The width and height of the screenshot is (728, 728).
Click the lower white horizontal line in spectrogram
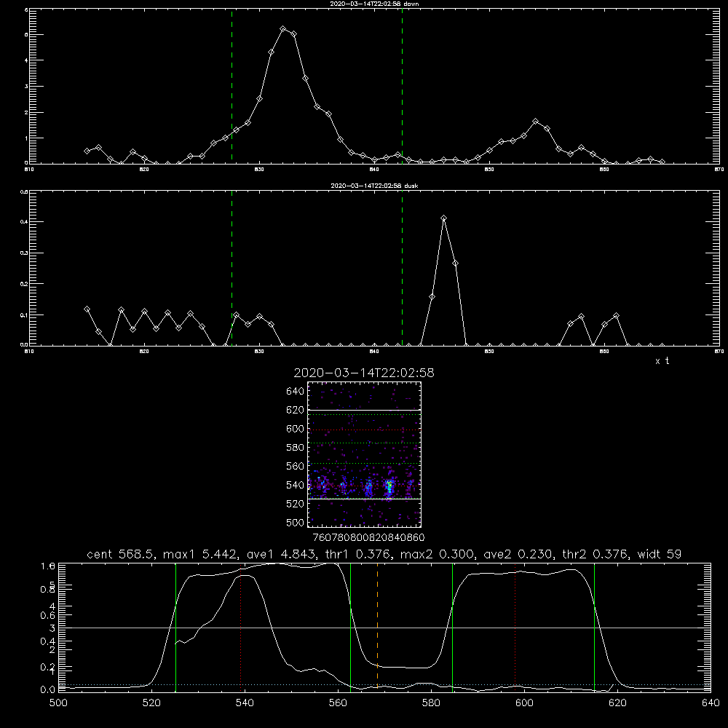tap(364, 499)
